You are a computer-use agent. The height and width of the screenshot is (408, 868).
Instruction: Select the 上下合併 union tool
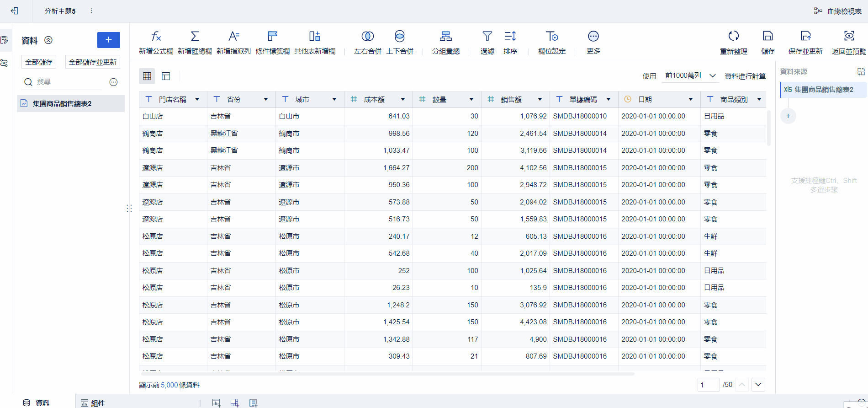[400, 42]
